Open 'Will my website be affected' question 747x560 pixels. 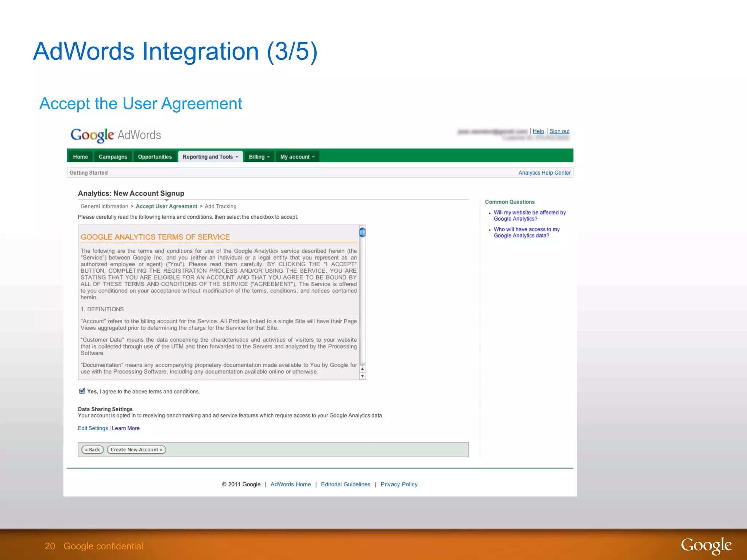[x=530, y=215]
